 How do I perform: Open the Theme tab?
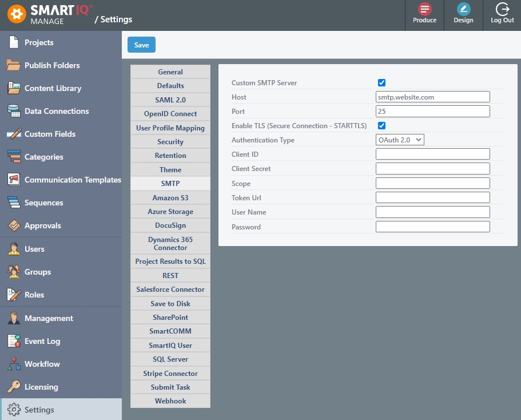[x=170, y=169]
